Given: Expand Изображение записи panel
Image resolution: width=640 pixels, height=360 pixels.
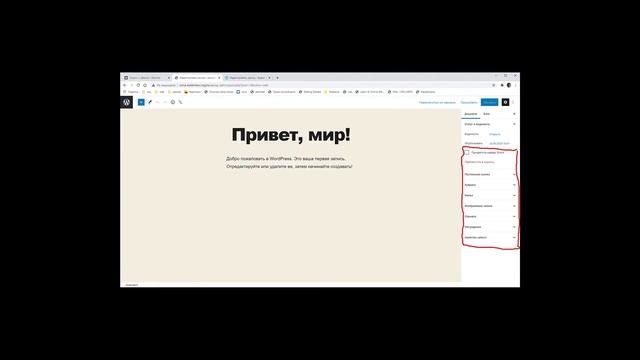Looking at the screenshot, I should pos(490,206).
